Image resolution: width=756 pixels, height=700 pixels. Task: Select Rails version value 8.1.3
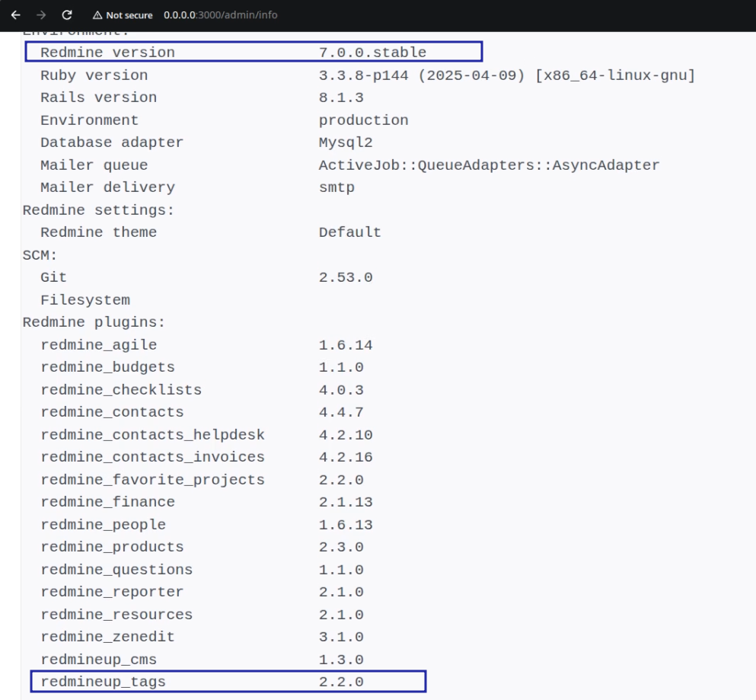[341, 97]
